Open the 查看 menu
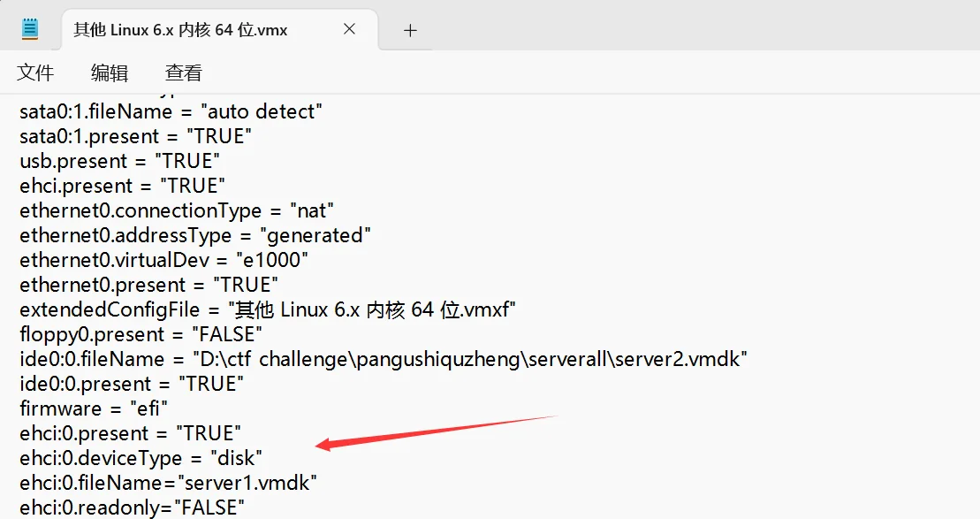 point(183,73)
